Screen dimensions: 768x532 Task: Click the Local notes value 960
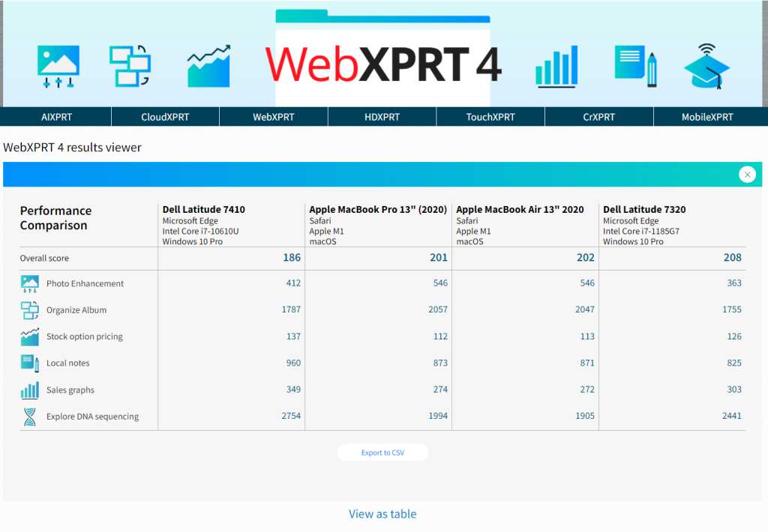pos(293,363)
